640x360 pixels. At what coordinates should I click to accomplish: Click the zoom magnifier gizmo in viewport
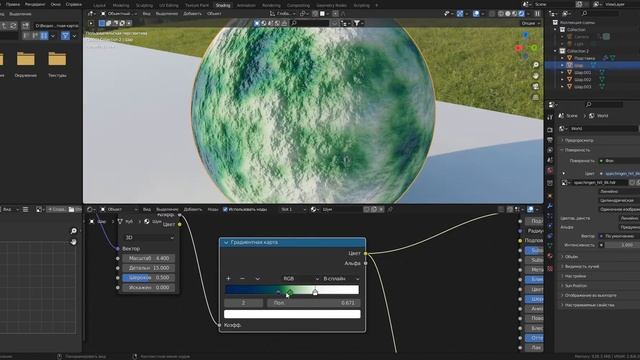coord(536,65)
